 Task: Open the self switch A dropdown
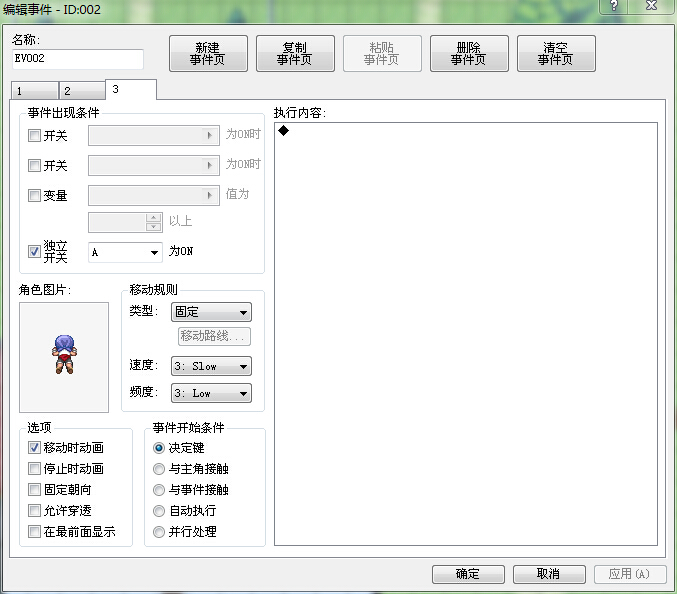click(125, 252)
